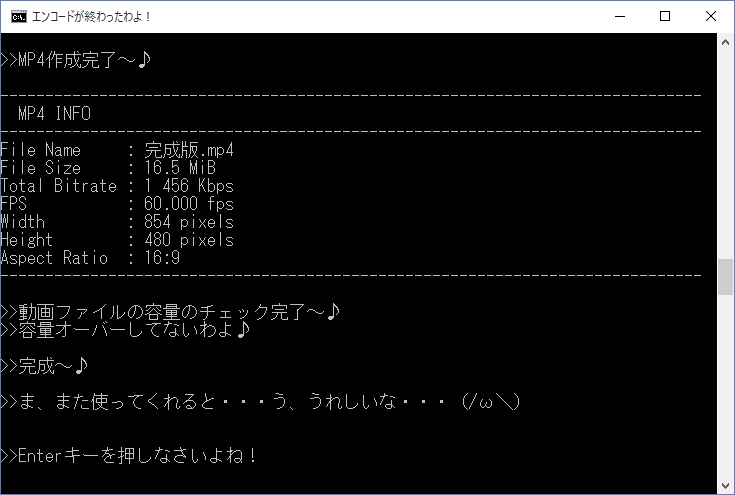This screenshot has height=495, width=735.
Task: Click the 容量オーバーしてないわよ message line
Action: pyautogui.click(x=125, y=330)
